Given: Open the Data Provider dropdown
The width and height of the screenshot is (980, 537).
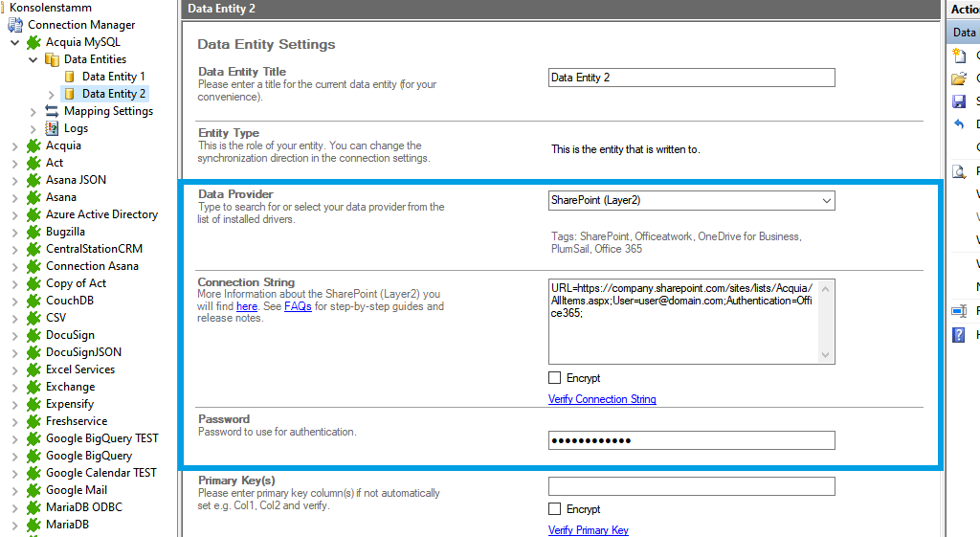Looking at the screenshot, I should [x=826, y=201].
